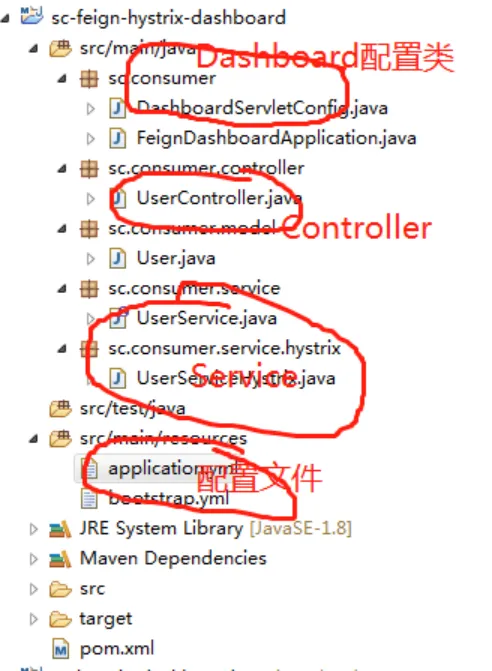Expand the src folder arrow
The width and height of the screenshot is (492, 671).
pos(33,589)
